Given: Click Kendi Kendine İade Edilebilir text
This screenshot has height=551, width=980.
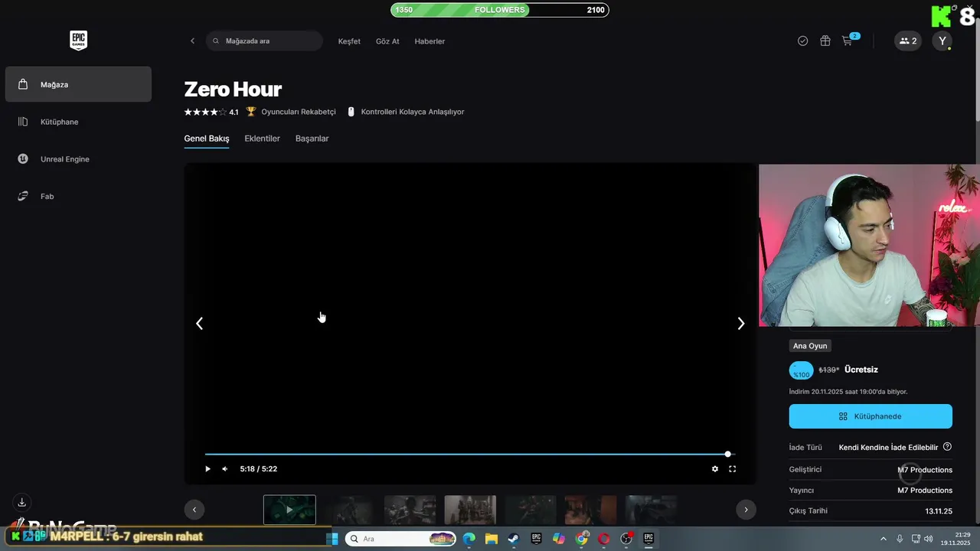Looking at the screenshot, I should point(888,448).
